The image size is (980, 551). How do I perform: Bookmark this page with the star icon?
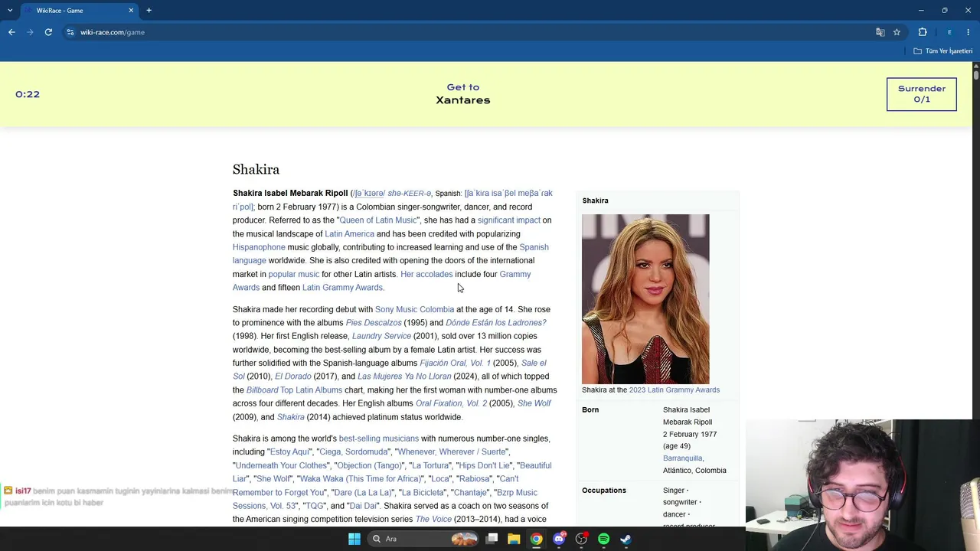[897, 32]
